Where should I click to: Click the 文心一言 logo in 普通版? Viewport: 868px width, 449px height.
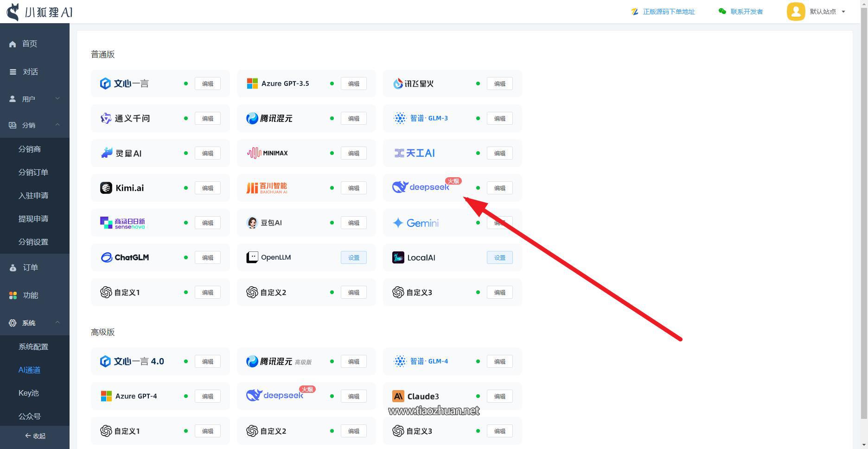(x=124, y=83)
